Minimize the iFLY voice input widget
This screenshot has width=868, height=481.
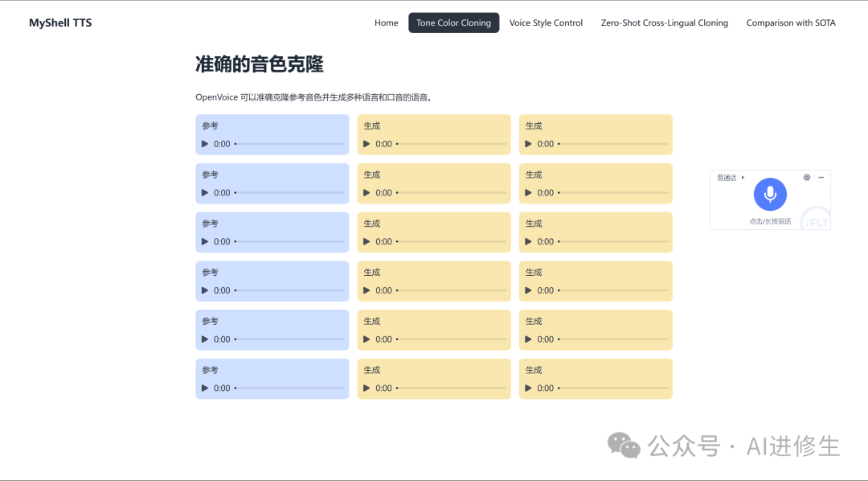(821, 178)
